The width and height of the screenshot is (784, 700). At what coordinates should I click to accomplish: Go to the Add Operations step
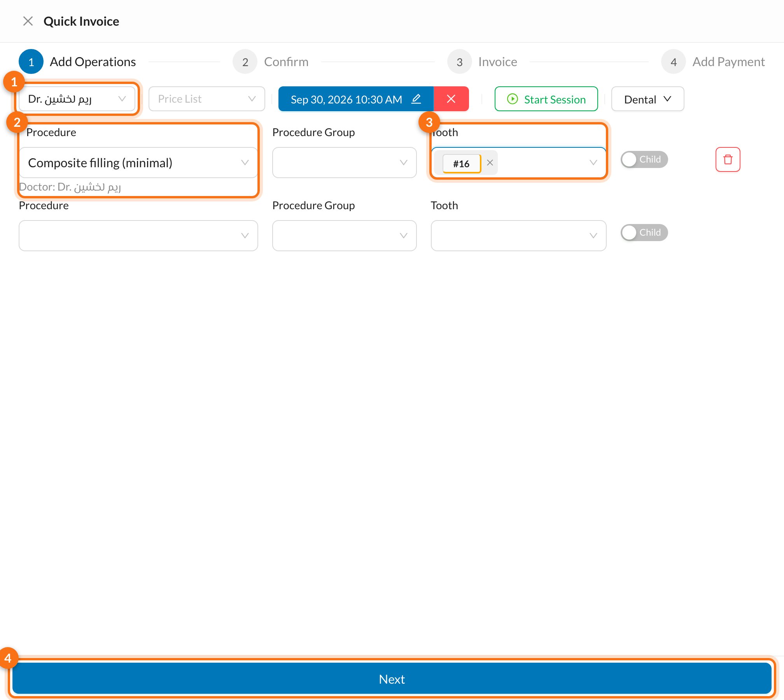pyautogui.click(x=77, y=61)
